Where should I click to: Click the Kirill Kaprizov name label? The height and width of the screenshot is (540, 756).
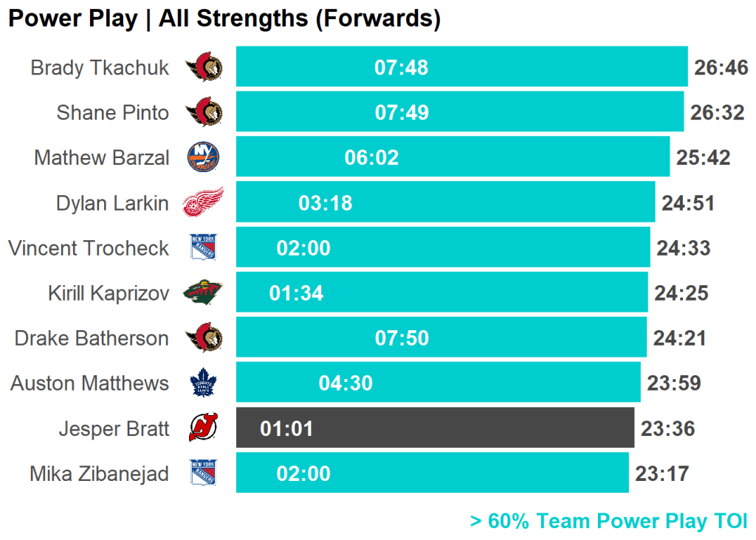tap(109, 293)
